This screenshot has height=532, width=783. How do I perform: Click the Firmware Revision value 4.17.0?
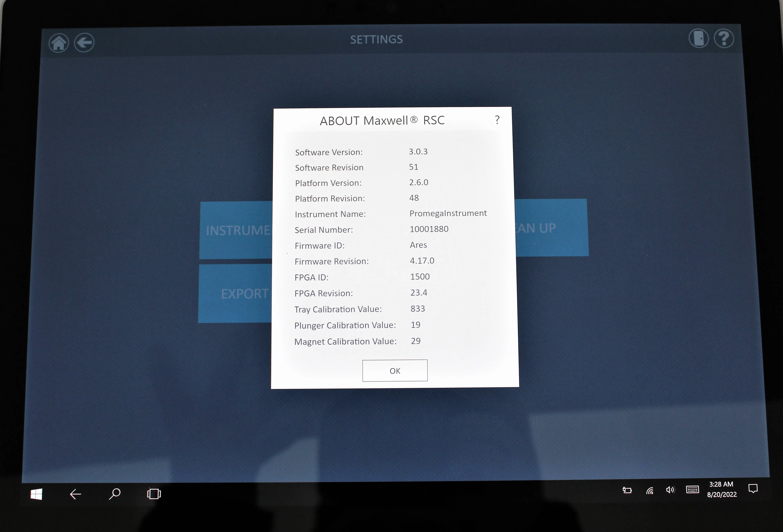pyautogui.click(x=422, y=261)
